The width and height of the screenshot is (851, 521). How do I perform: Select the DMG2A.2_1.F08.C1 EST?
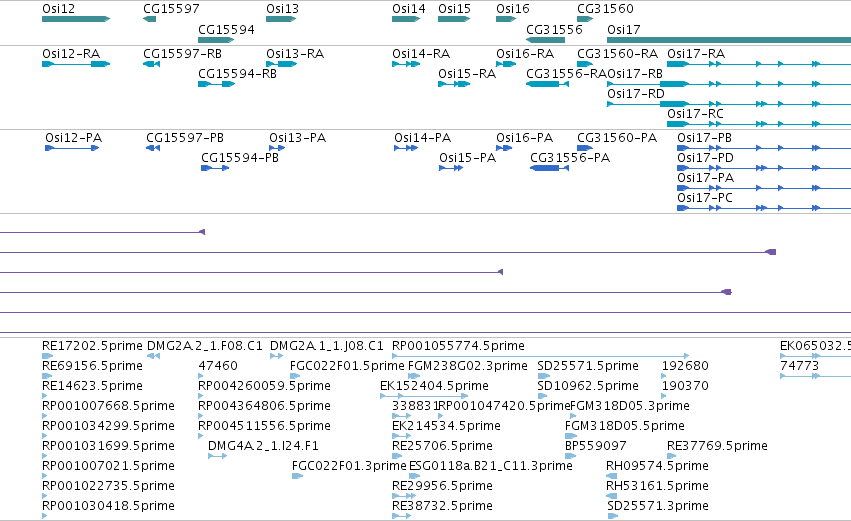pos(154,356)
